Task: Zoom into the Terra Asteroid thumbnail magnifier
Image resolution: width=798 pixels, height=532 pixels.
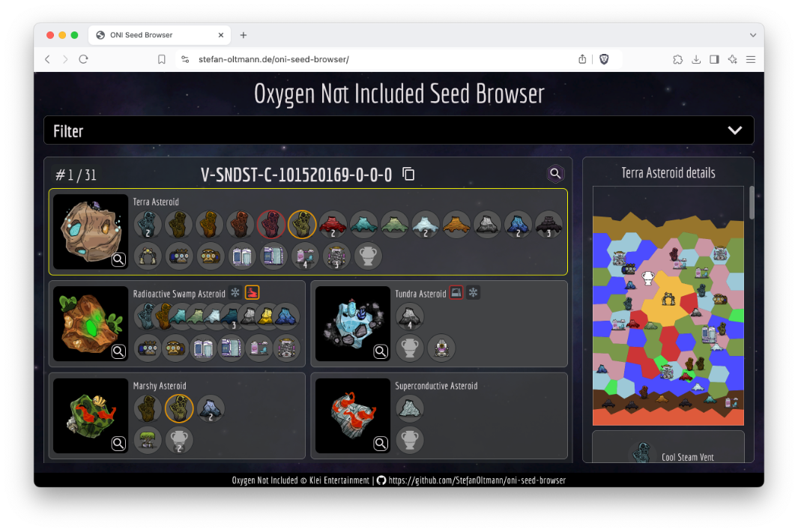Action: coord(118,260)
